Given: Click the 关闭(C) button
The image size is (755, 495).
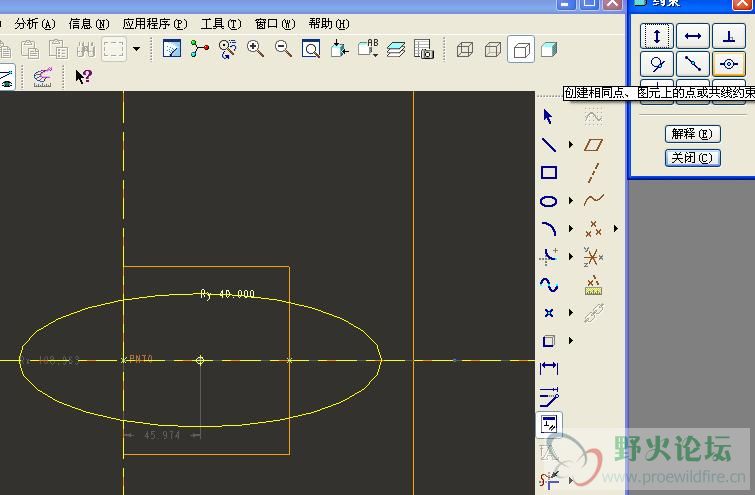Looking at the screenshot, I should [692, 158].
